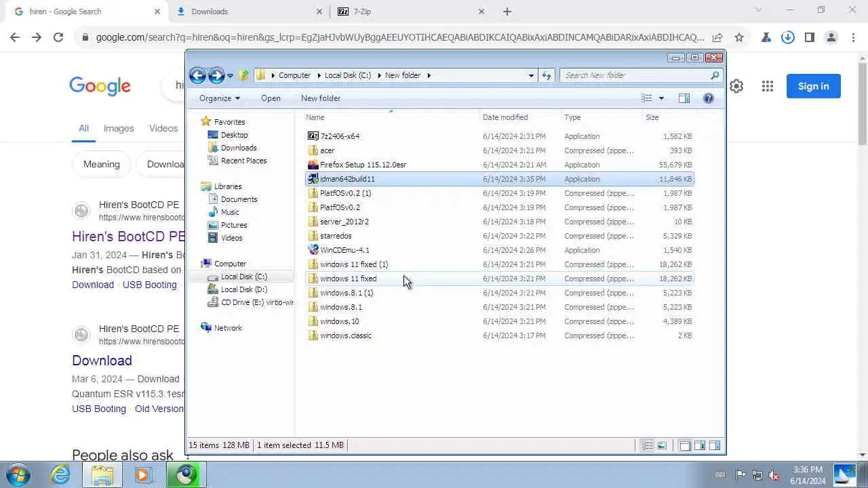Screen dimensions: 868x488
Task: Click the Change your view icon
Action: tap(647, 98)
